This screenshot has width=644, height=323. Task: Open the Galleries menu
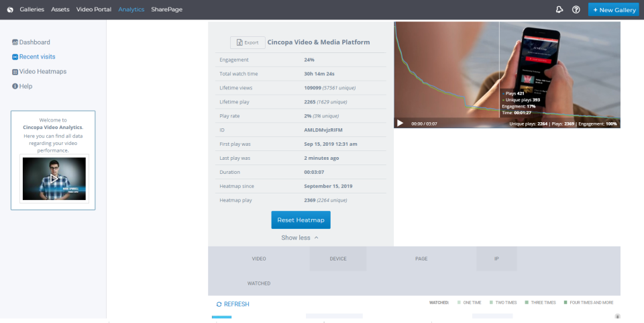(x=32, y=9)
